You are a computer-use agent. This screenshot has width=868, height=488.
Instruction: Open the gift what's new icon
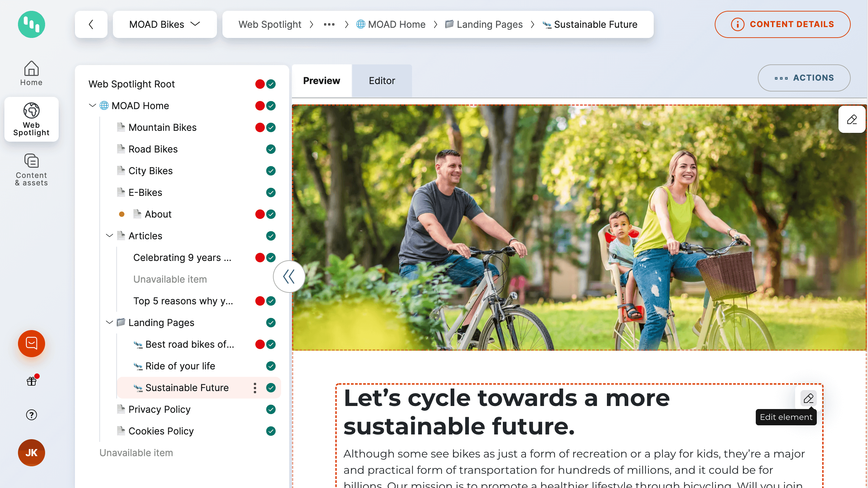point(31,381)
